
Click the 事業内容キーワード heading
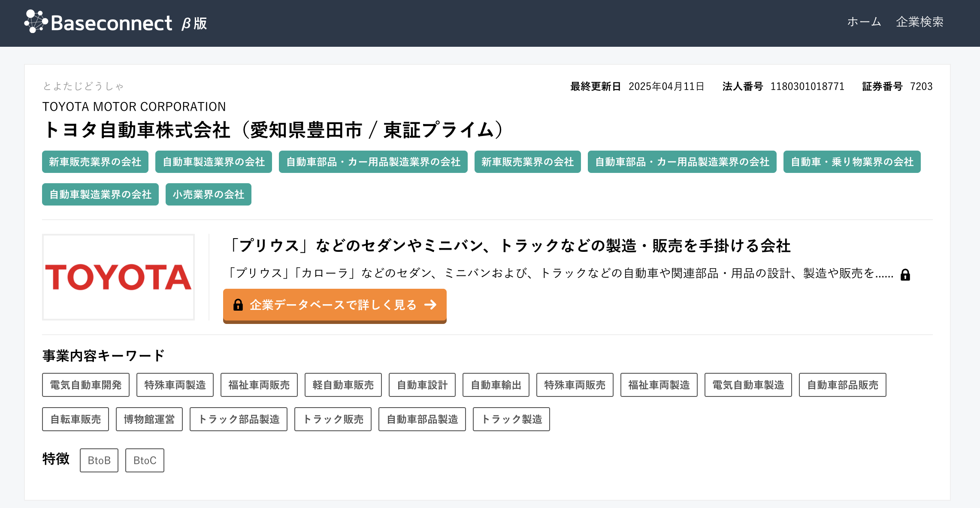[103, 356]
